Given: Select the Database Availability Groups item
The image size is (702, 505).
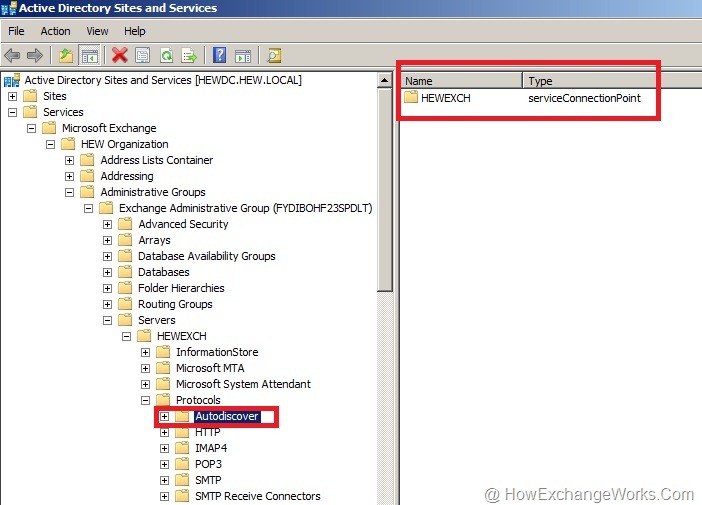Looking at the screenshot, I should coord(206,256).
